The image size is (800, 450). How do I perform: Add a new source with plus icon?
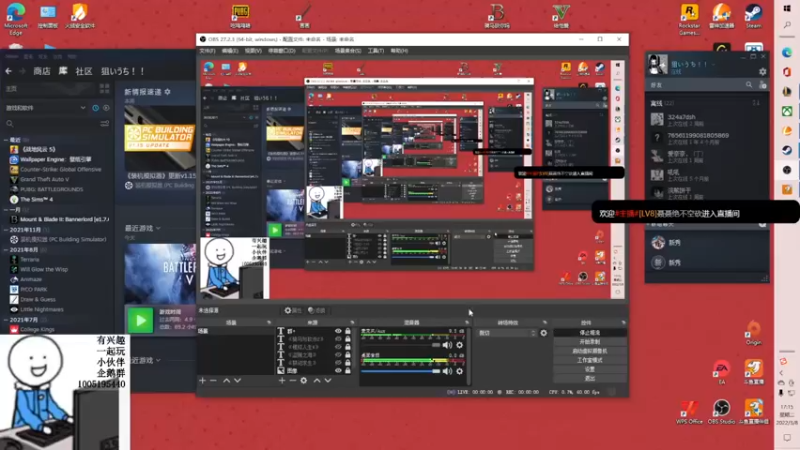pyautogui.click(x=282, y=381)
